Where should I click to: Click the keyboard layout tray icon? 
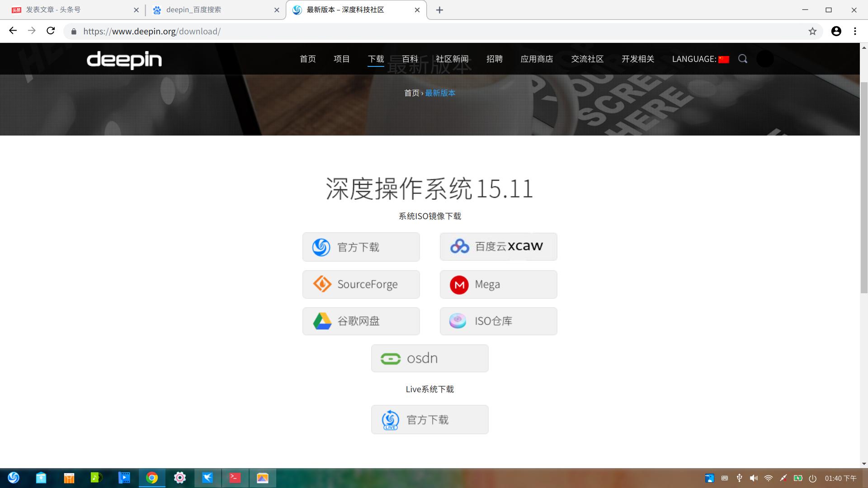[725, 478]
